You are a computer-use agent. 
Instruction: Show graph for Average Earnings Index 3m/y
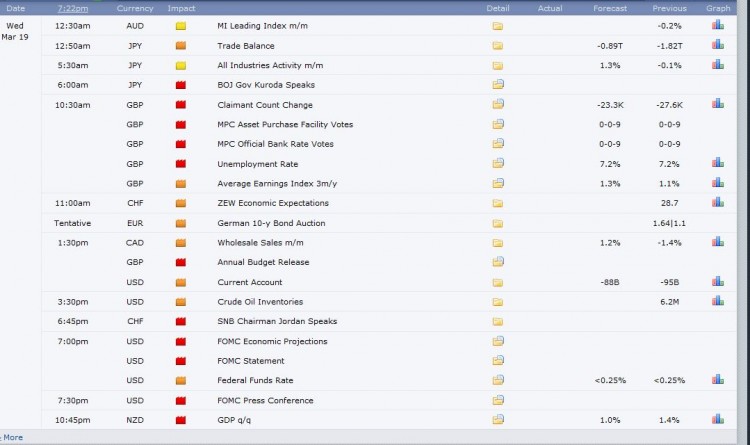717,182
